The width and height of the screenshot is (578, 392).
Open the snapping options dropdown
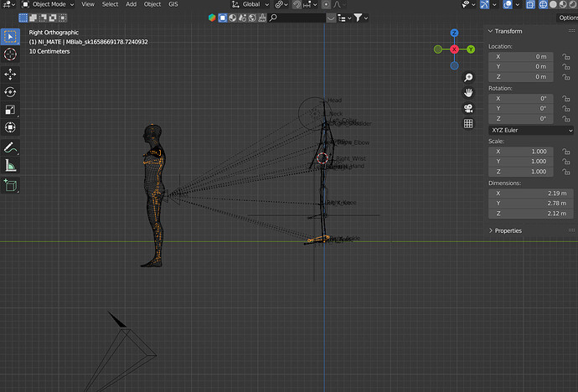(x=310, y=4)
